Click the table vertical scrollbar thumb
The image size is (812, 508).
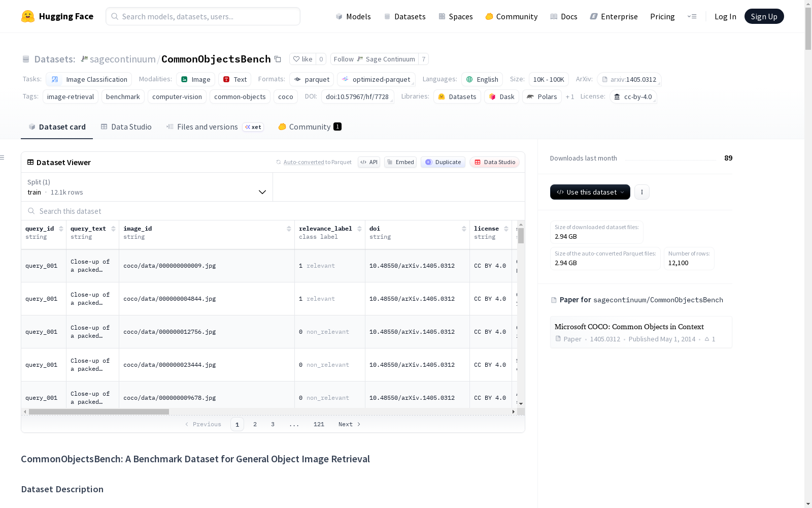click(x=521, y=236)
